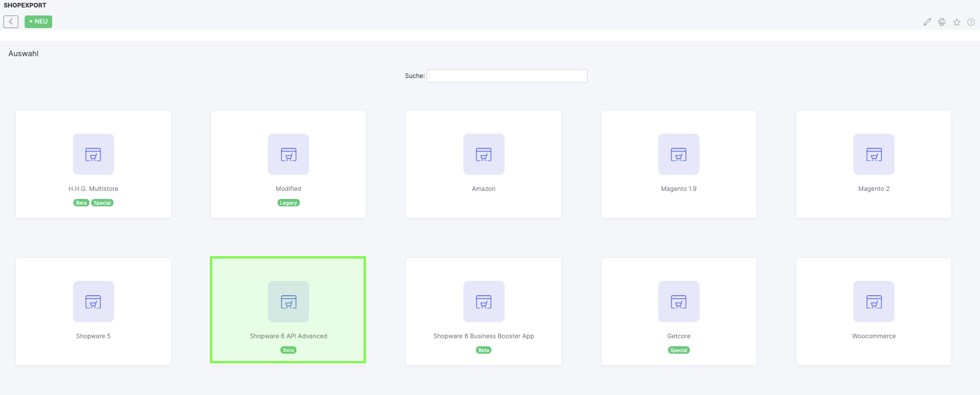Image resolution: width=980 pixels, height=395 pixels.
Task: Focus the Suche search field
Action: click(507, 76)
